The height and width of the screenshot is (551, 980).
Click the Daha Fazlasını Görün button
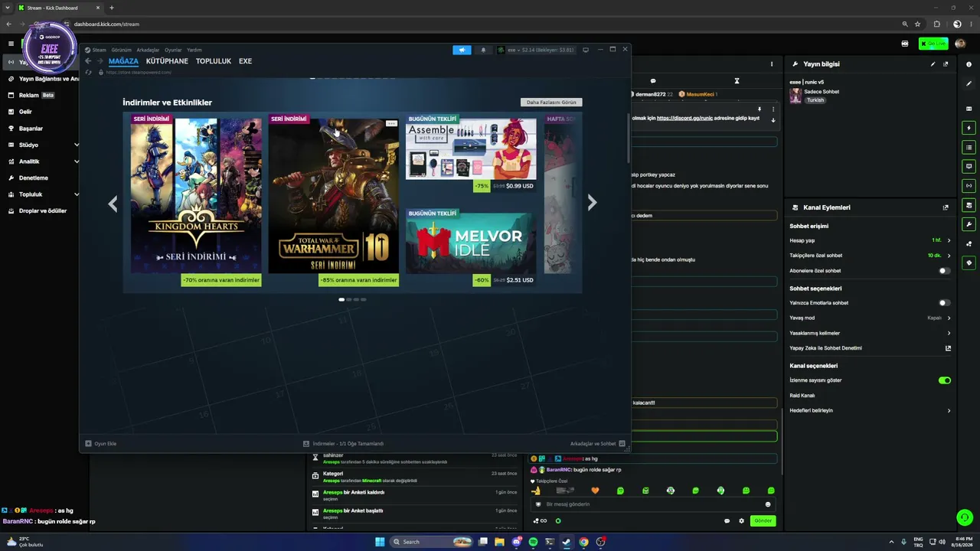(551, 103)
